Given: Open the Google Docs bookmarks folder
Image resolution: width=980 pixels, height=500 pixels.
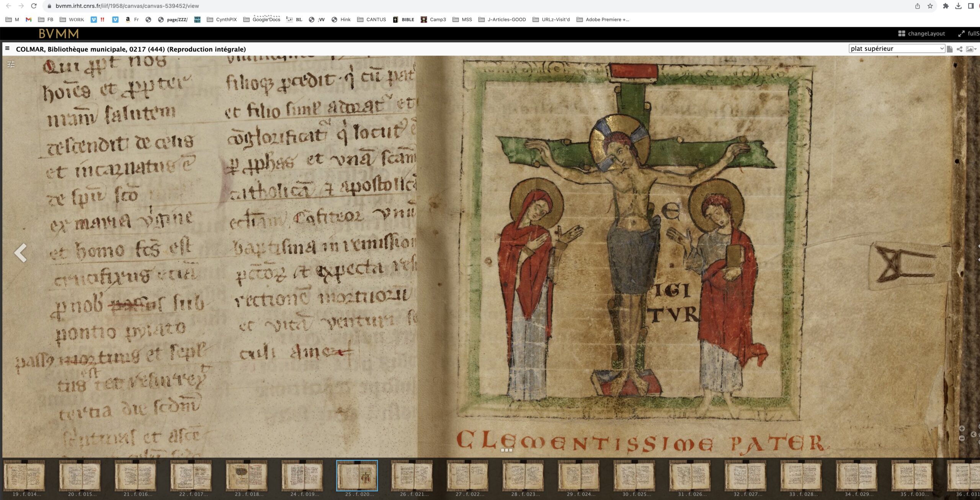Looking at the screenshot, I should click(x=262, y=20).
